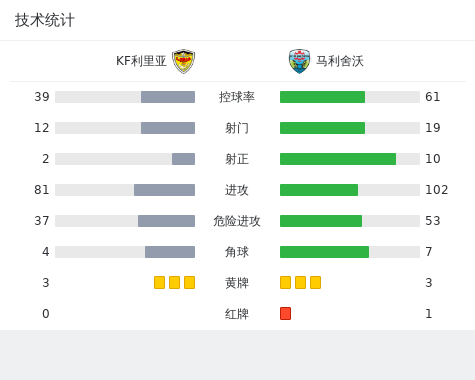Click the KF利里亚 team crest icon
Image resolution: width=475 pixels, height=380 pixels.
183,61
